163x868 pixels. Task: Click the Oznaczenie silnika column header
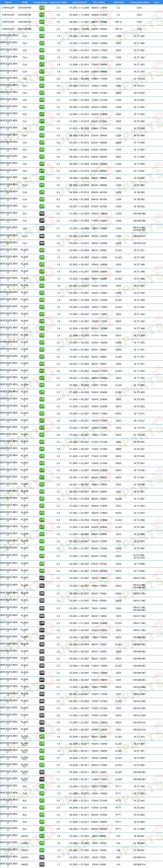click(x=139, y=2)
